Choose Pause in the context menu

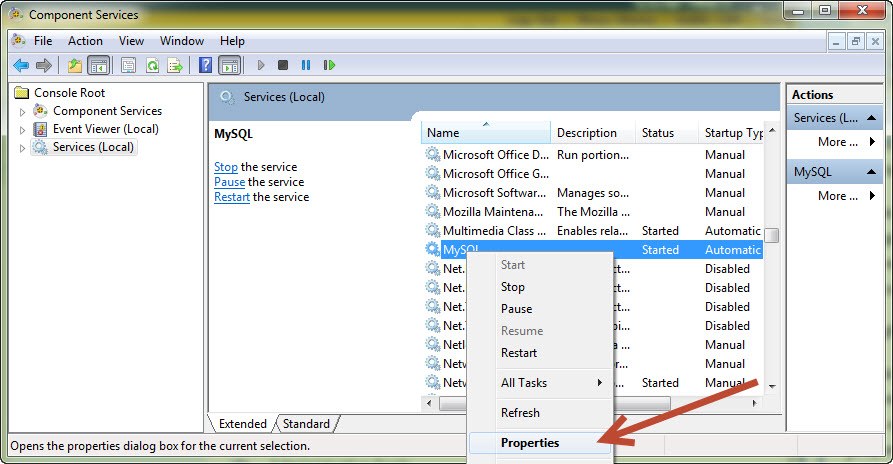pos(540,309)
